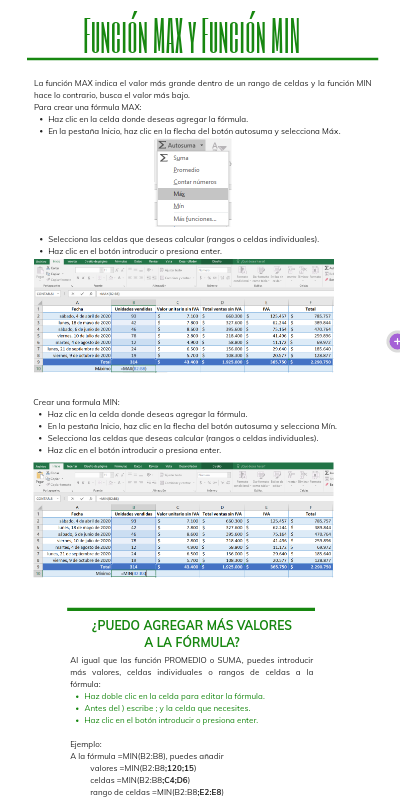This screenshot has width=400, height=800.
Task: Click the purple plus button at page edge
Action: [x=394, y=341]
